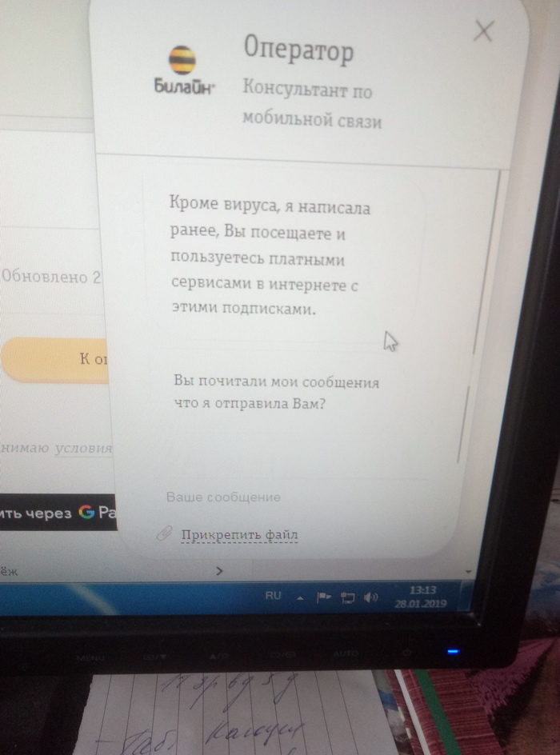This screenshot has width=560, height=755.
Task: Click the 'Прикрепить файл' link
Action: [x=239, y=534]
